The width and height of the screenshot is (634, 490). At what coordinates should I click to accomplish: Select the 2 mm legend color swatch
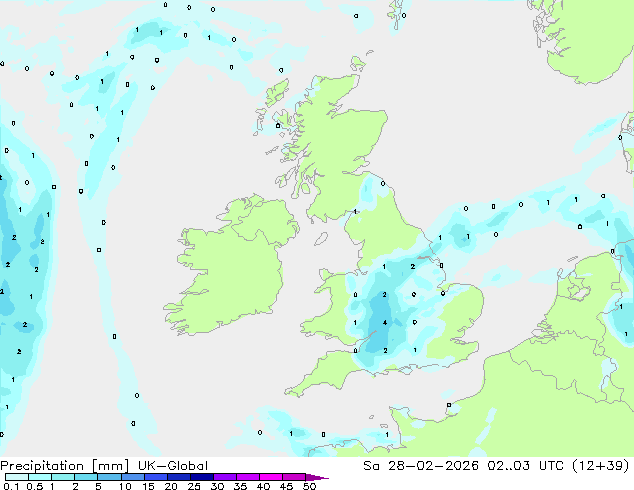pyautogui.click(x=86, y=477)
